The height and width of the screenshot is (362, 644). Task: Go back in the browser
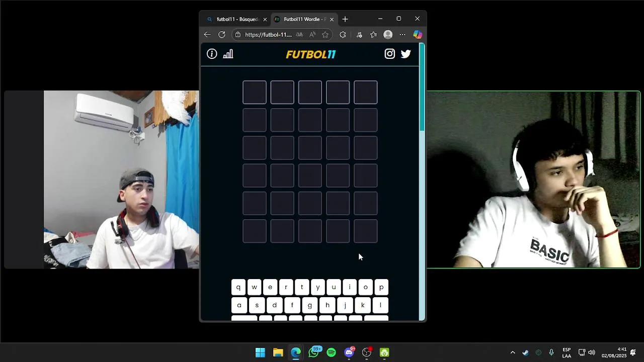(207, 35)
